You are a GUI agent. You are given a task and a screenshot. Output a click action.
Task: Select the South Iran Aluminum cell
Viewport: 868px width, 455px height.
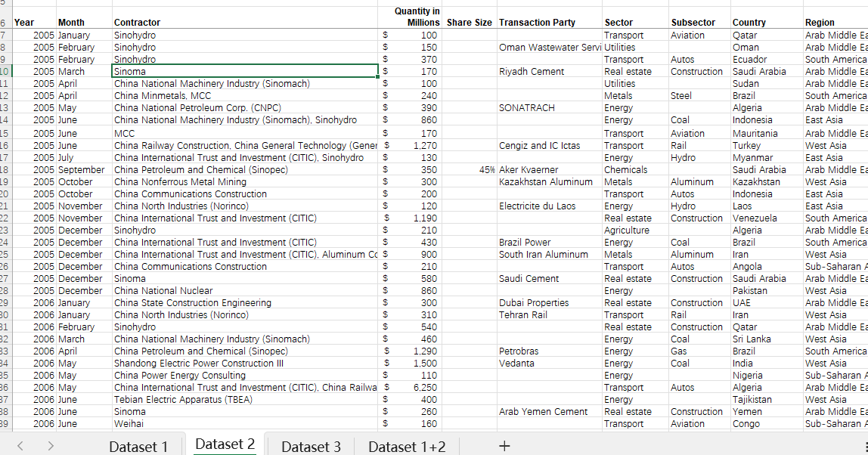pyautogui.click(x=550, y=255)
